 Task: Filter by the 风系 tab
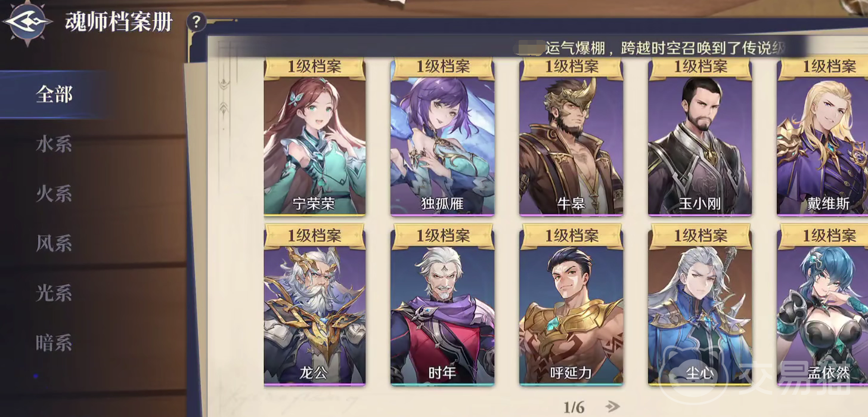[54, 243]
